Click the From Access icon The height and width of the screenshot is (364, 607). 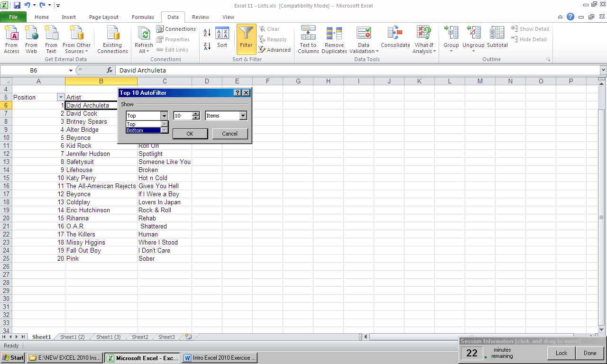tap(11, 40)
